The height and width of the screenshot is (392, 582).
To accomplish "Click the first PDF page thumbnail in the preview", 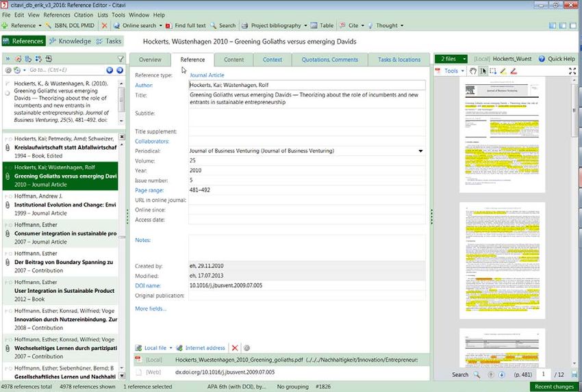I will tap(502, 135).
